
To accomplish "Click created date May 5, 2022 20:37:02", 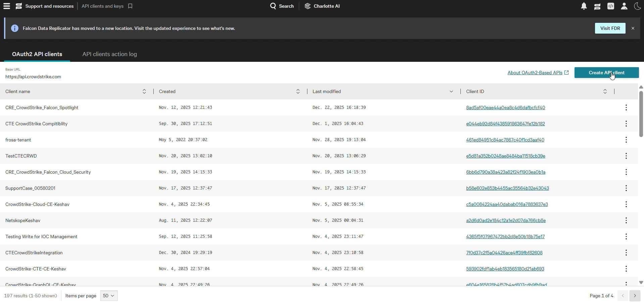I will click(183, 140).
